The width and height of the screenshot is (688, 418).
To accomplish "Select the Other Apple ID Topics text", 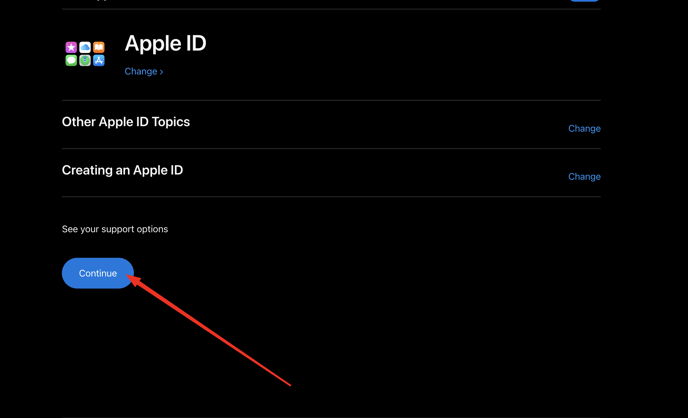I will [126, 122].
